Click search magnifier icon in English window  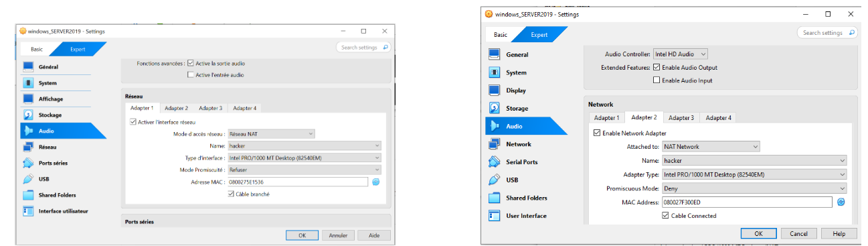[x=852, y=33]
